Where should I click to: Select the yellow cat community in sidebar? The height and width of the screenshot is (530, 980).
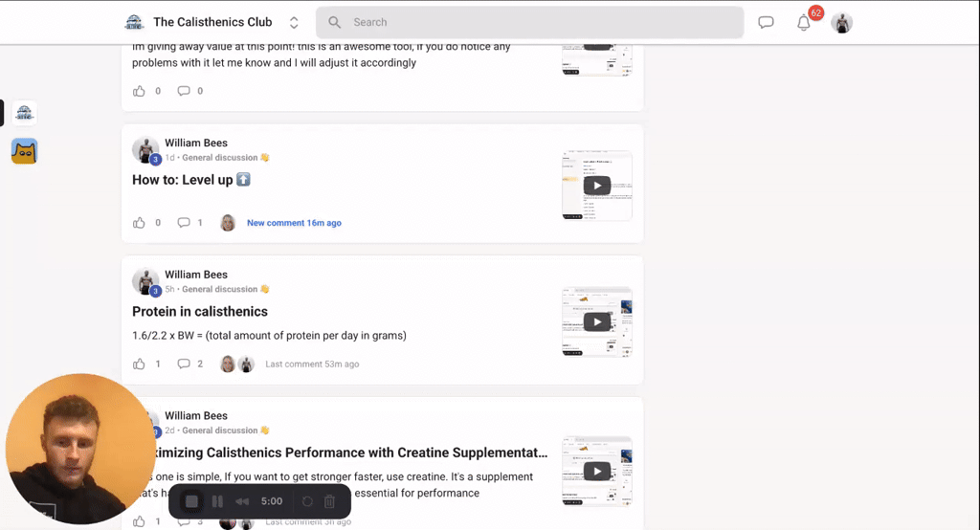[x=24, y=151]
